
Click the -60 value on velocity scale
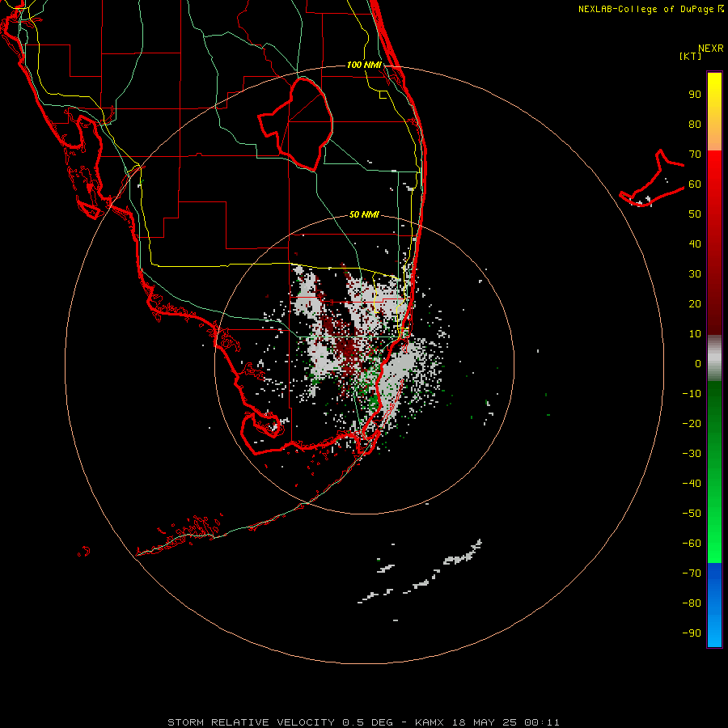point(692,544)
